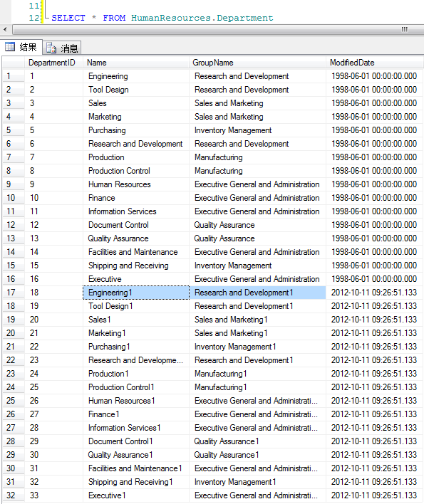Select the 'Purchasing' name cell

136,130
